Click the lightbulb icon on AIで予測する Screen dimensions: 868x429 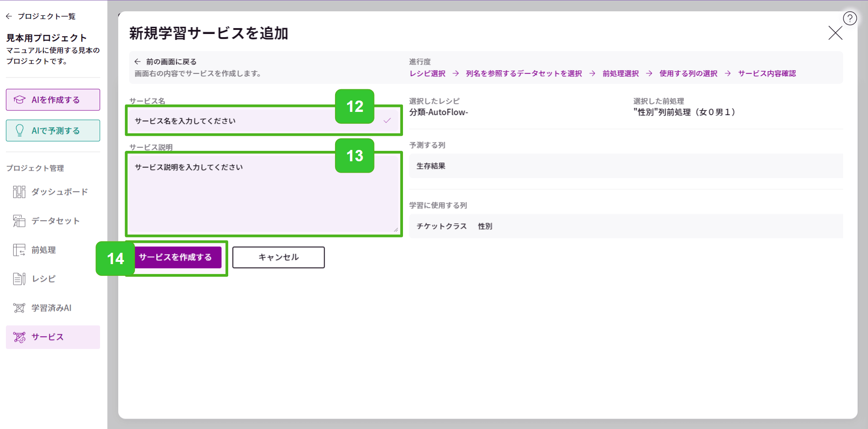pyautogui.click(x=19, y=130)
